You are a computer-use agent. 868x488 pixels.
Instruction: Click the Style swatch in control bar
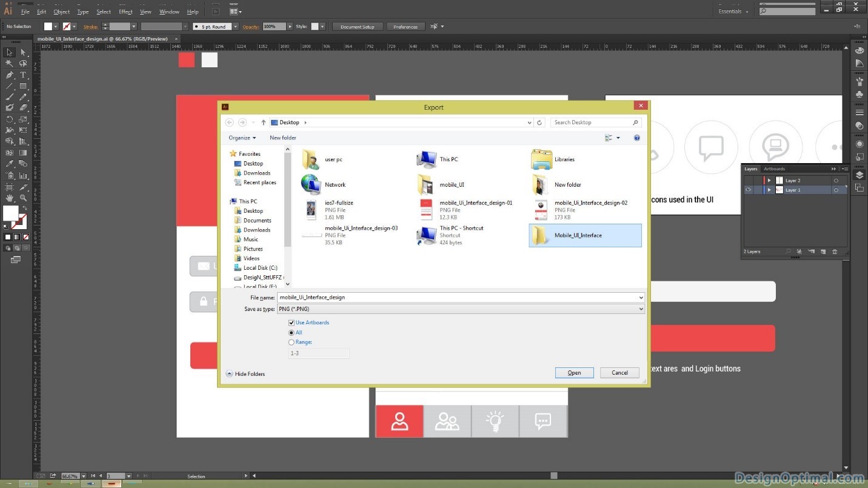point(315,27)
